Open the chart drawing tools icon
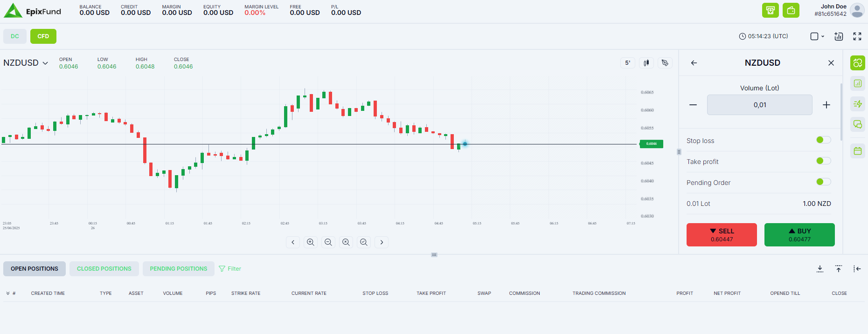 click(x=665, y=63)
